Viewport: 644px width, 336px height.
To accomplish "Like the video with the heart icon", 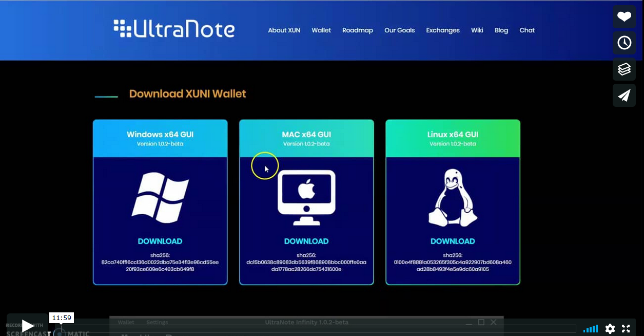I will click(x=624, y=17).
